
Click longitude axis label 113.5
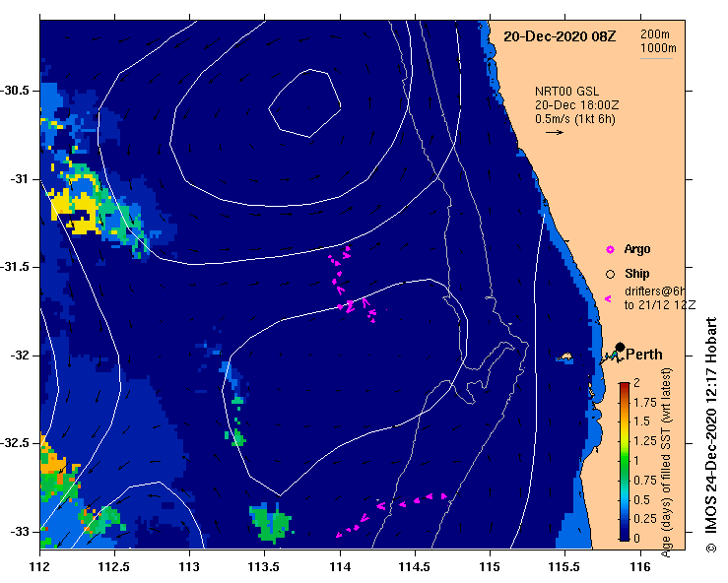tap(264, 567)
